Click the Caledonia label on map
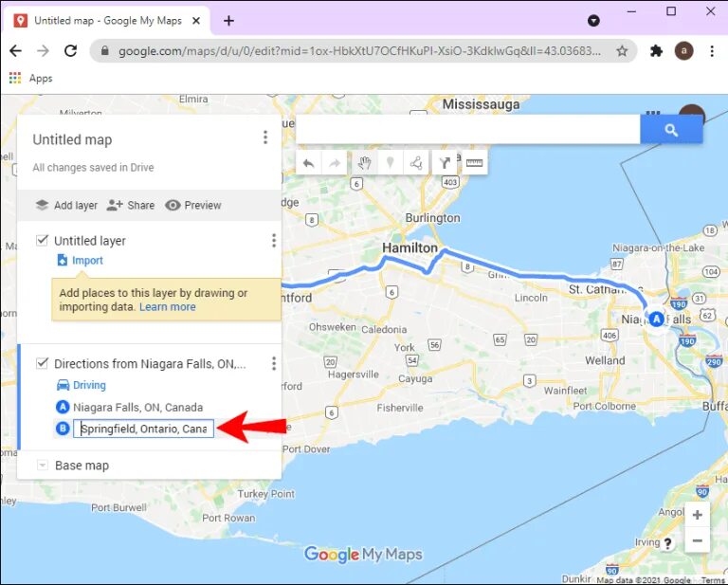Viewport: 728px width, 585px height. [x=384, y=329]
